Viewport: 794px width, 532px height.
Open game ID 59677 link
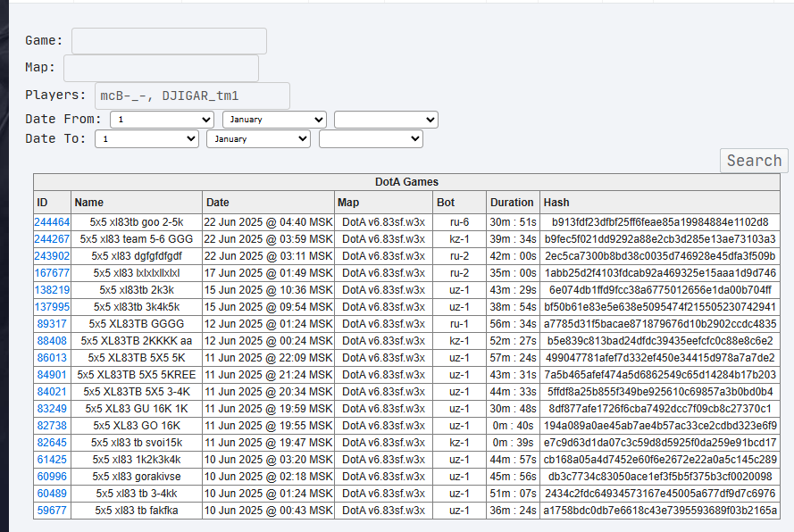point(52,511)
